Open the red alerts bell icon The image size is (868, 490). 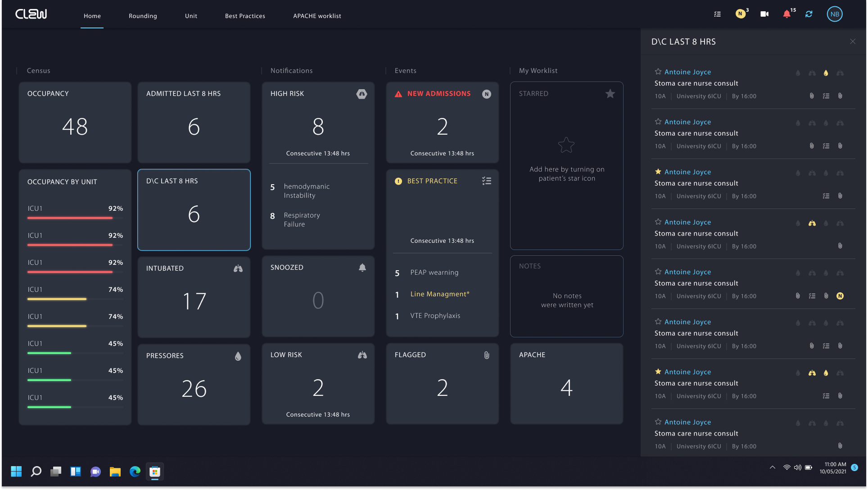(787, 14)
